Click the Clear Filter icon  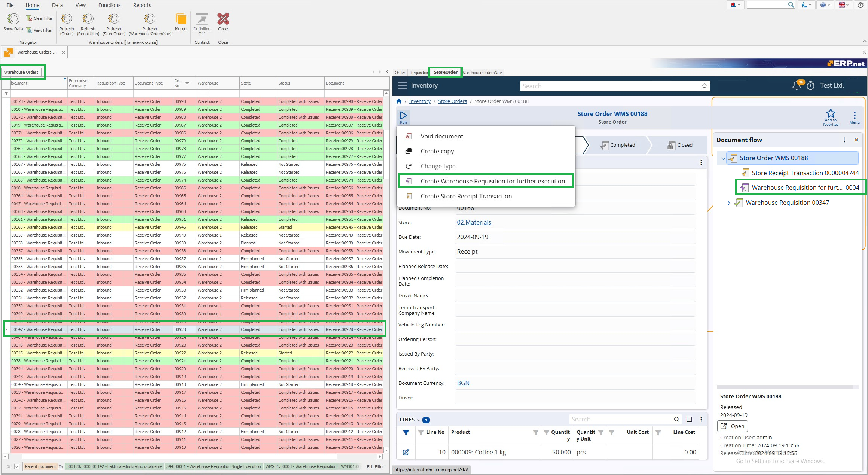[29, 18]
